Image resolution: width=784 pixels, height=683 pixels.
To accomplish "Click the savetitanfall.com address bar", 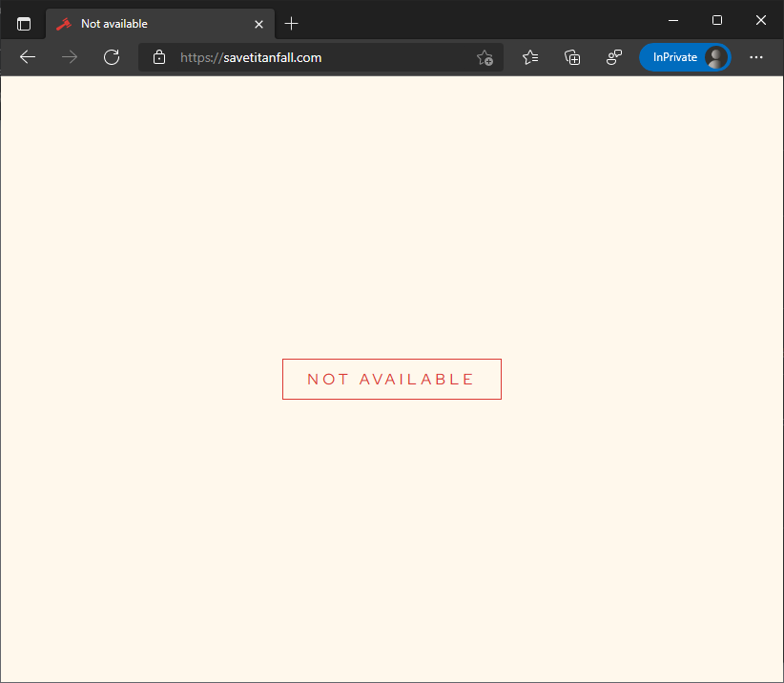I will [315, 57].
